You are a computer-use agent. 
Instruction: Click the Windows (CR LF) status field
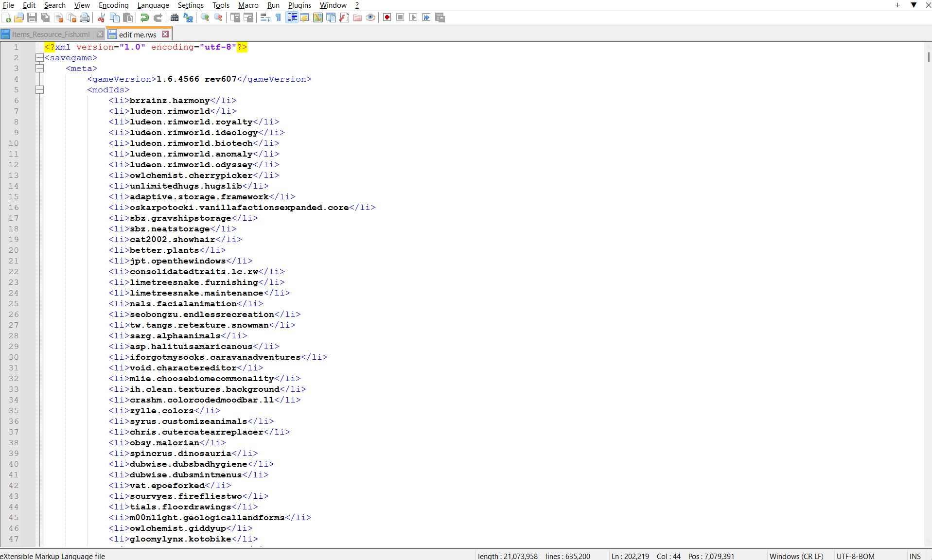tap(796, 556)
